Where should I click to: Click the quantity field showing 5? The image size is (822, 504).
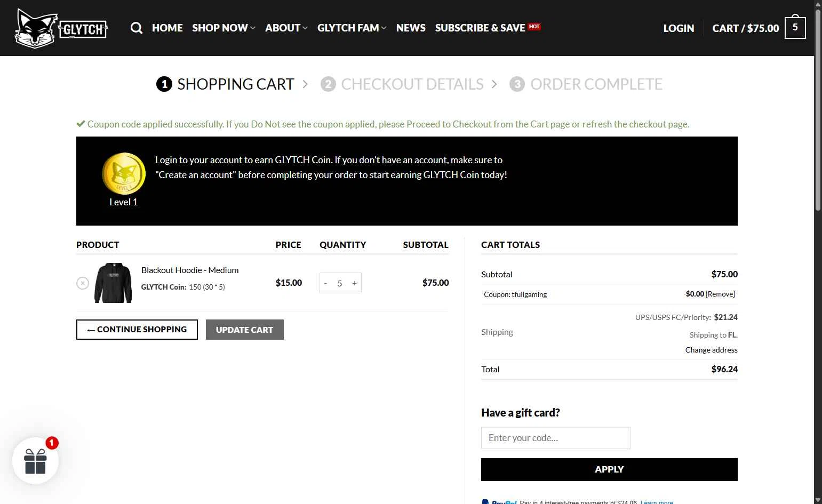click(x=340, y=283)
